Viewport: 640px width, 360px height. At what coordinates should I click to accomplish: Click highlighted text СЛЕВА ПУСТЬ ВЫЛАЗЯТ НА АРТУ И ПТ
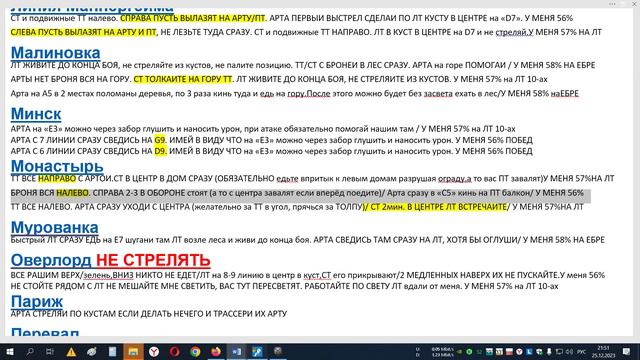click(83, 32)
